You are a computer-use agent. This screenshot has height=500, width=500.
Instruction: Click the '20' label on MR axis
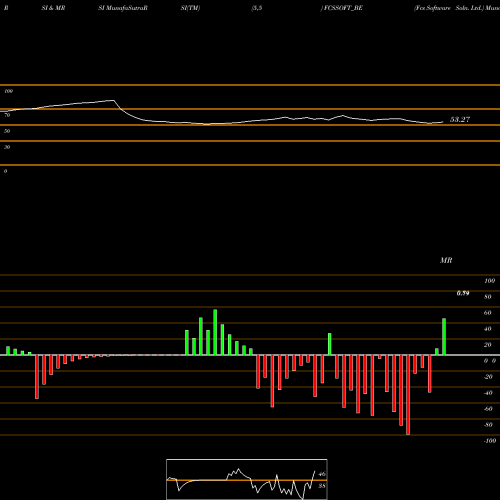pyautogui.click(x=488, y=345)
